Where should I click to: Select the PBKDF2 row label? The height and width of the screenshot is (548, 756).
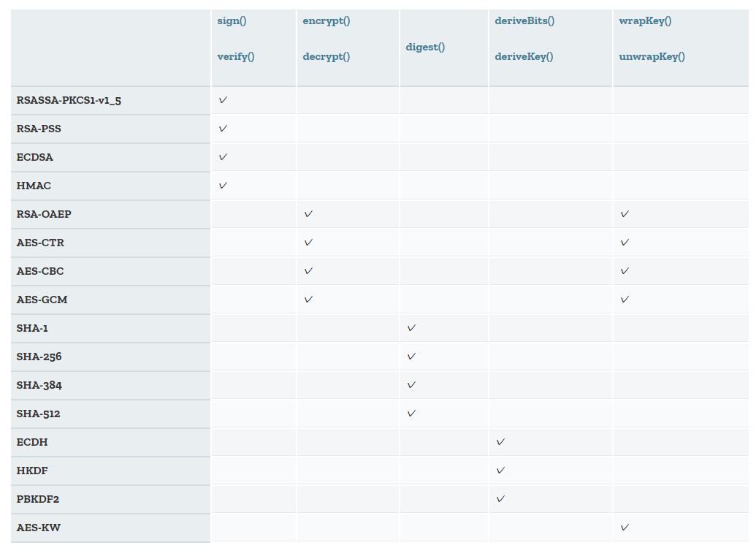tap(37, 499)
